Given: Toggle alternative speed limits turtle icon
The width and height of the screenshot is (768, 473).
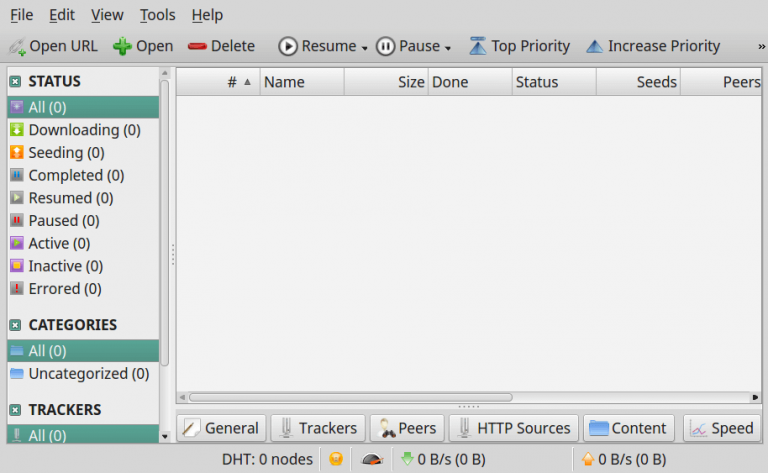Looking at the screenshot, I should 372,459.
